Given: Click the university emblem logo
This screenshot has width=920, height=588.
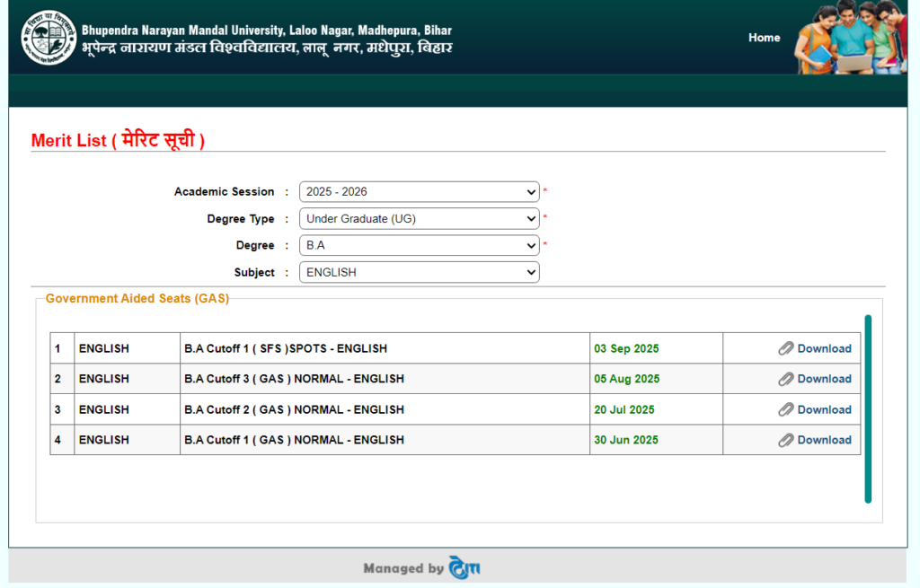Looking at the screenshot, I should pos(49,38).
